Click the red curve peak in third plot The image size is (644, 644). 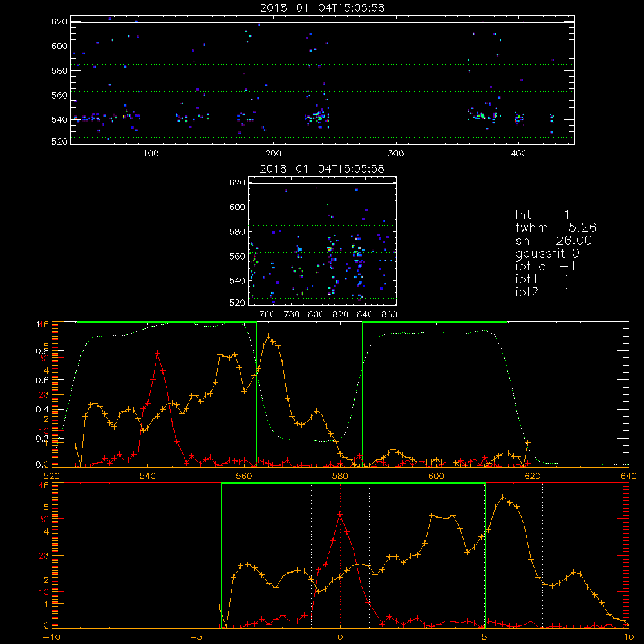click(x=158, y=353)
